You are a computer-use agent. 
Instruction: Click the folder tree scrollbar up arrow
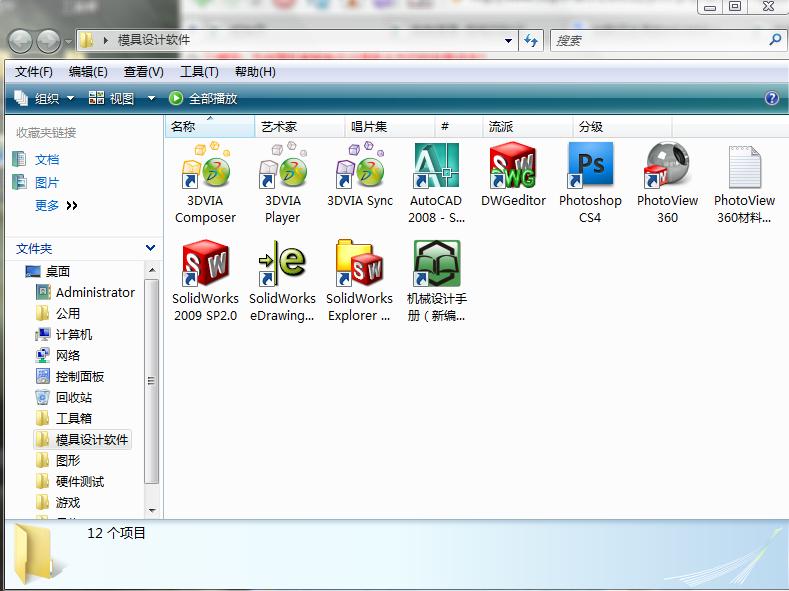151,270
